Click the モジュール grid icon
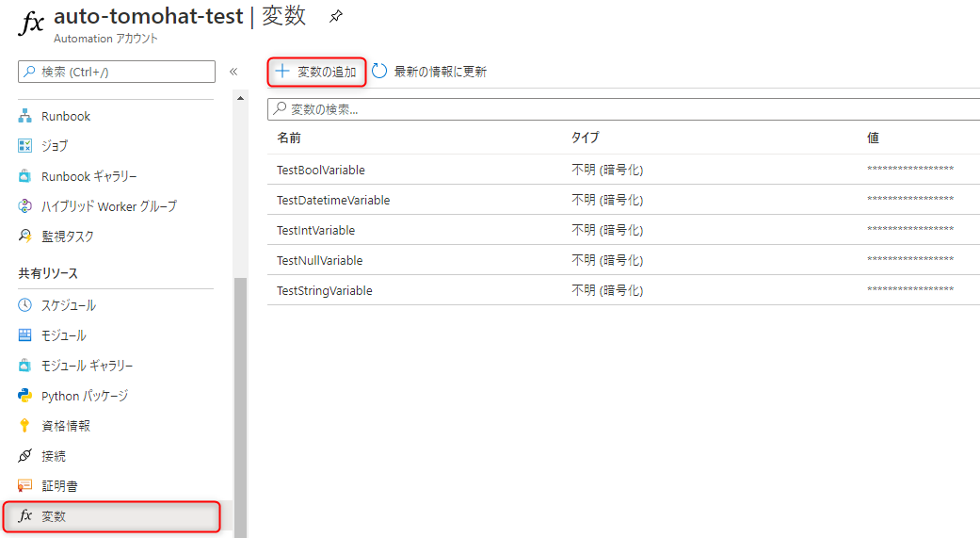 point(25,335)
